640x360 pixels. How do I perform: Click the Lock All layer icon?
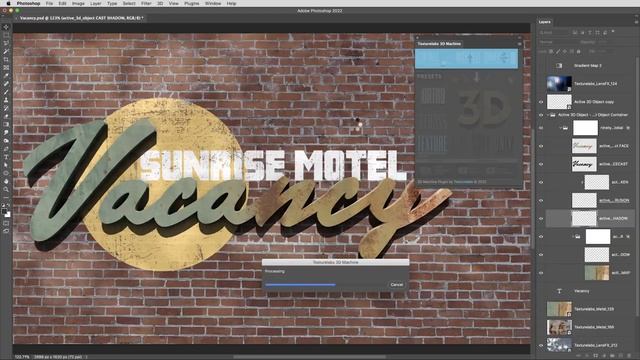[578, 51]
